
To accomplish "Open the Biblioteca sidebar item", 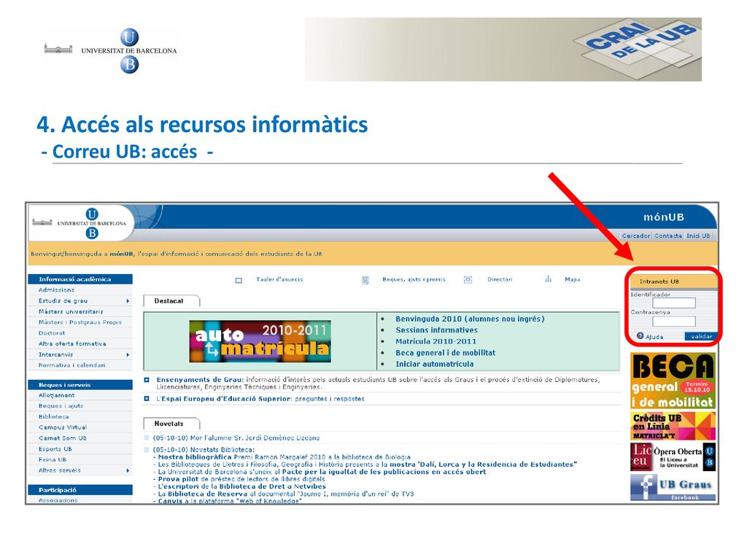I will tap(54, 416).
